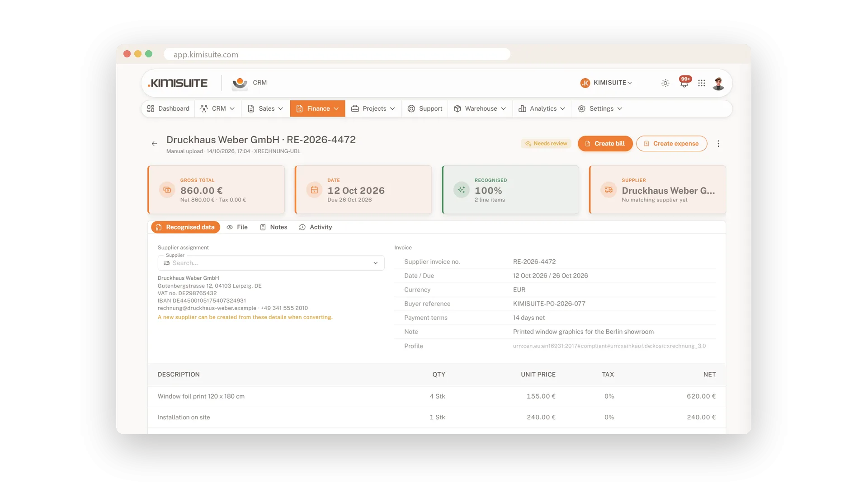Open Support in the navigation bar
The image size is (868, 488).
click(425, 108)
